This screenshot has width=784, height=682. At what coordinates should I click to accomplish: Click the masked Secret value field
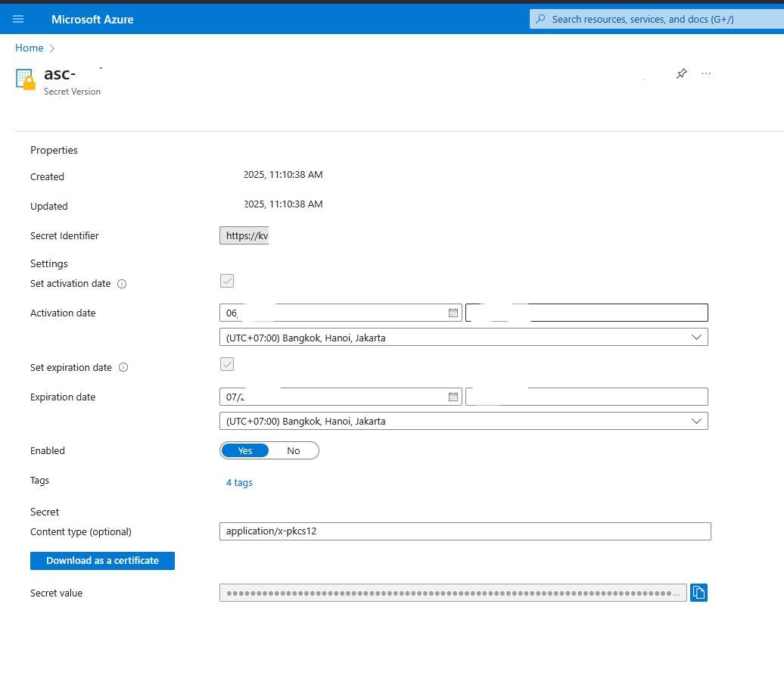tap(453, 593)
